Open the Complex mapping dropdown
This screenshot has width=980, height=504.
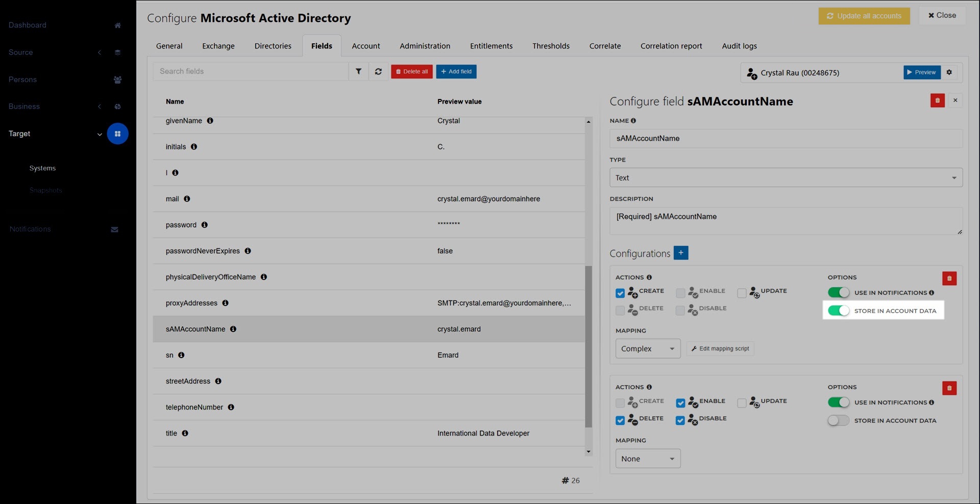[648, 348]
